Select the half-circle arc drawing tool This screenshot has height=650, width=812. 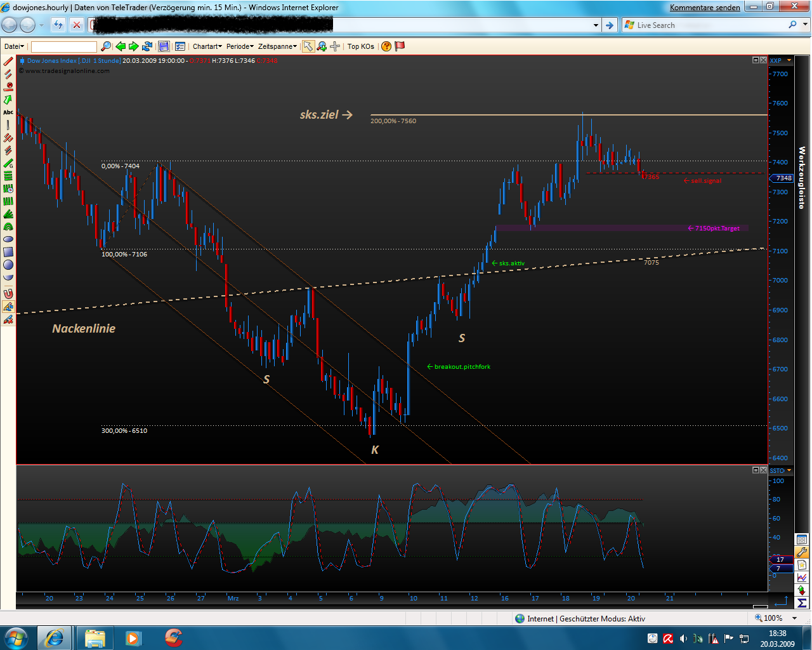(x=8, y=277)
